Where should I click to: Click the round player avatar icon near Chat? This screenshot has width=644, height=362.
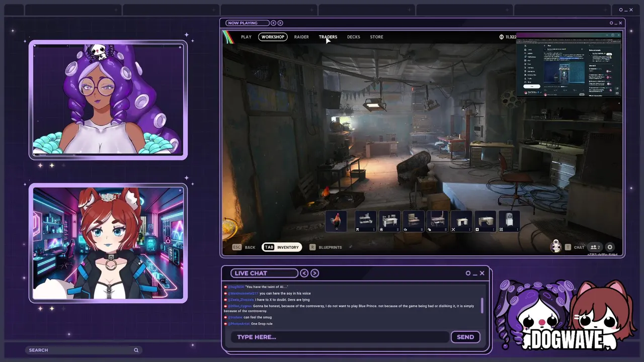[x=555, y=246]
